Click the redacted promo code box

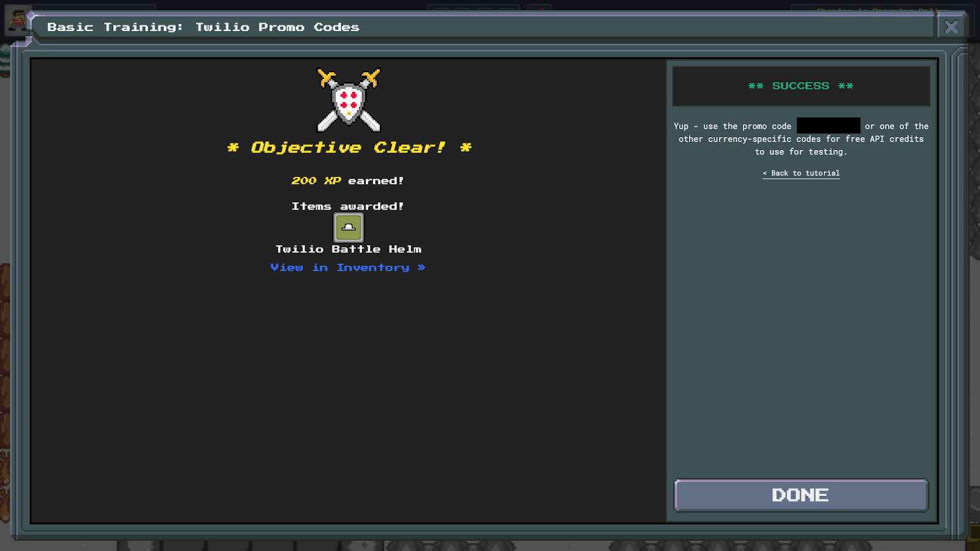tap(828, 126)
